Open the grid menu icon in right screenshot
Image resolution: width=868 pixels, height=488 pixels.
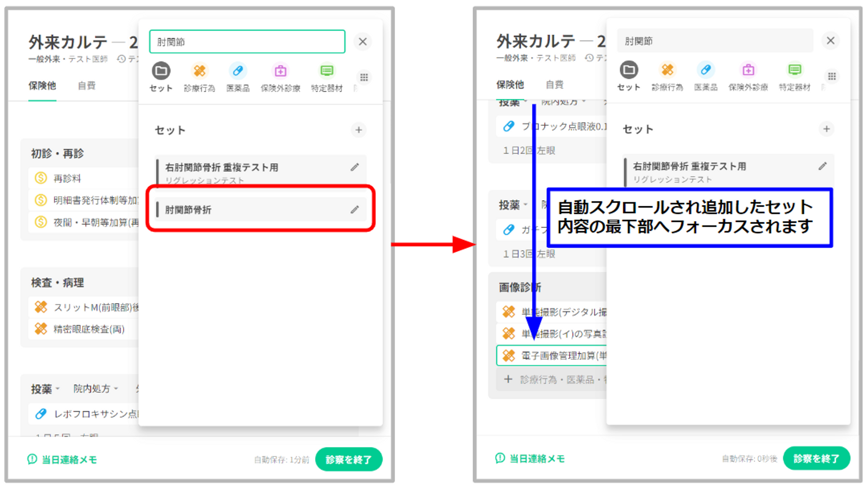[832, 76]
